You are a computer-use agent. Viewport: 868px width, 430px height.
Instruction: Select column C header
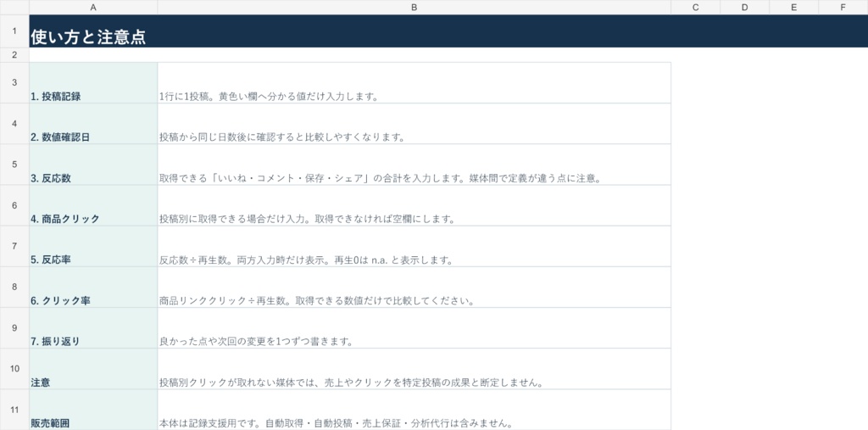(695, 7)
